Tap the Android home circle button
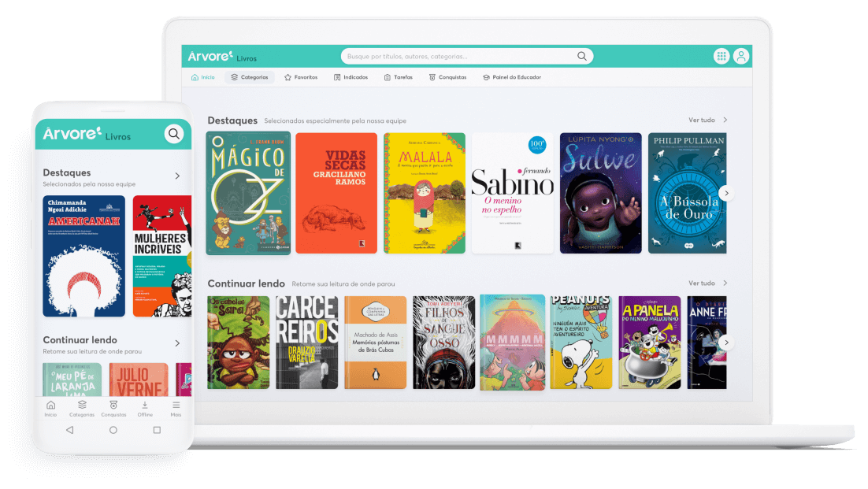The image size is (868, 489). point(113,430)
